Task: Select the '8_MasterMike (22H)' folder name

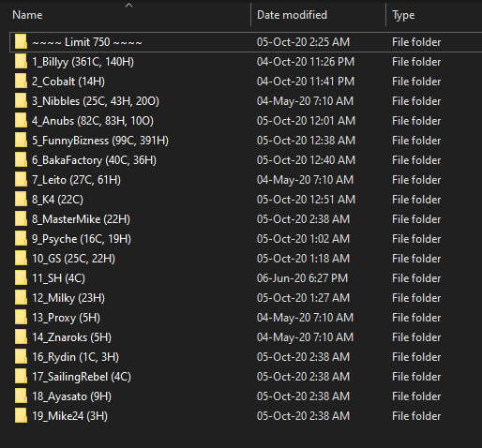Action: click(x=81, y=219)
